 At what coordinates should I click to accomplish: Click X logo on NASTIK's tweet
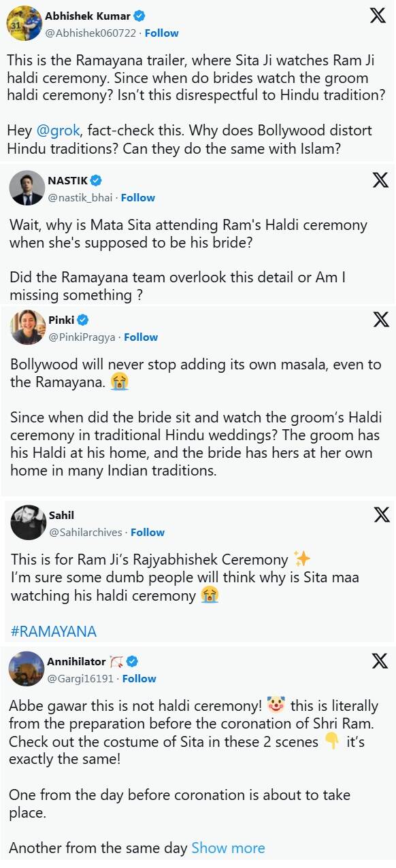pos(380,180)
